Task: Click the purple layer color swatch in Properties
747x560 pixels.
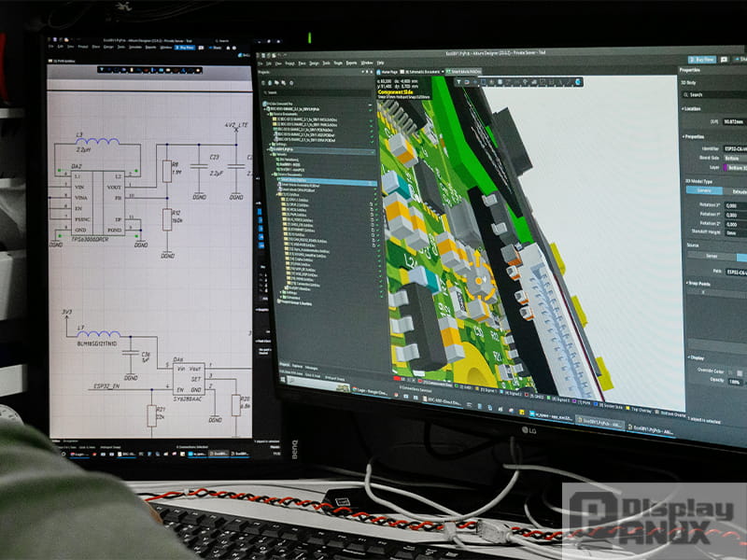Action: coord(726,168)
